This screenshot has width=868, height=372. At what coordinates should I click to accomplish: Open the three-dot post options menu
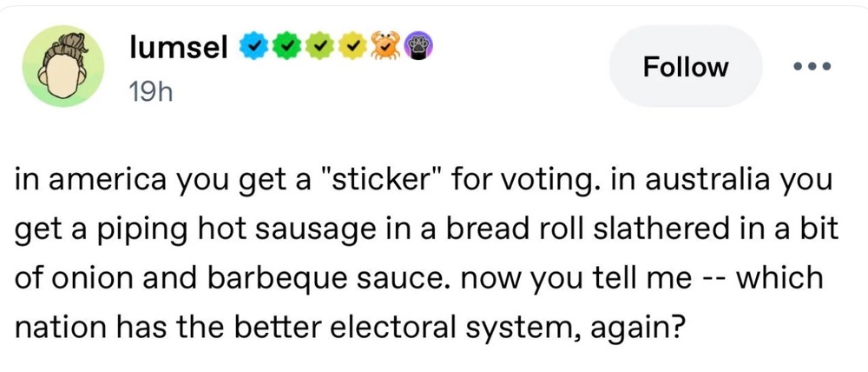[x=812, y=66]
